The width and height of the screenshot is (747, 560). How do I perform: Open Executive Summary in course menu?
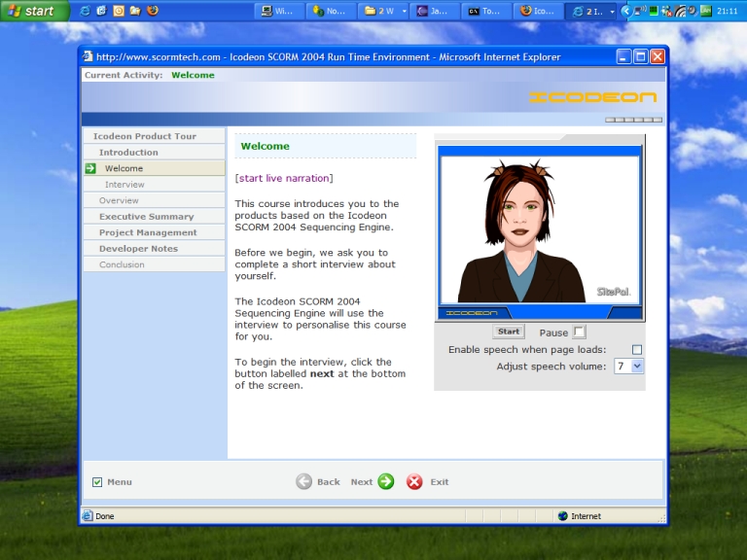pyautogui.click(x=154, y=216)
